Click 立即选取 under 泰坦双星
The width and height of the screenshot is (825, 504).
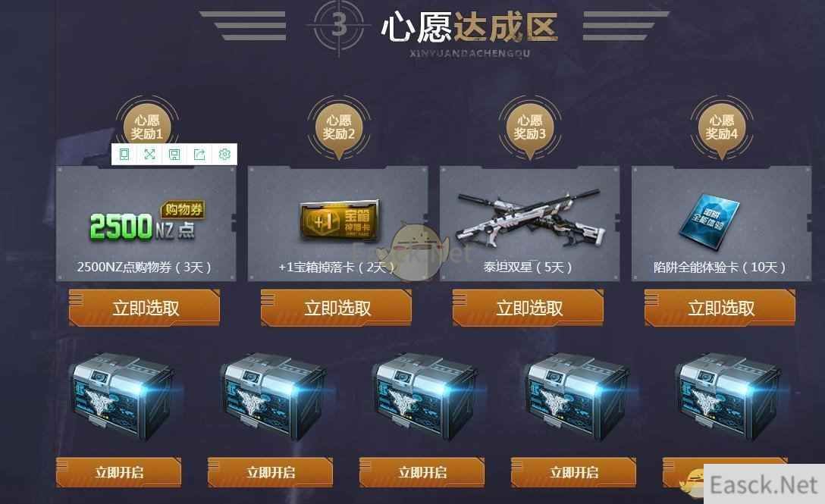pos(528,307)
